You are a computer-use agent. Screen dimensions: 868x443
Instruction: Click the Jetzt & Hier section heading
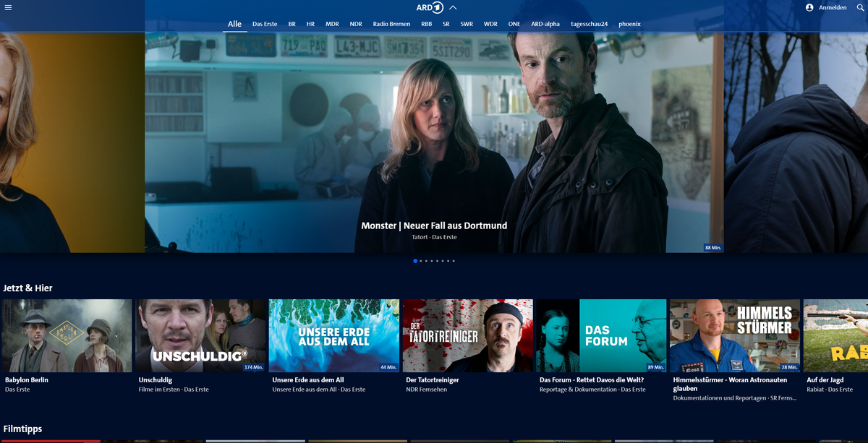pyautogui.click(x=27, y=288)
